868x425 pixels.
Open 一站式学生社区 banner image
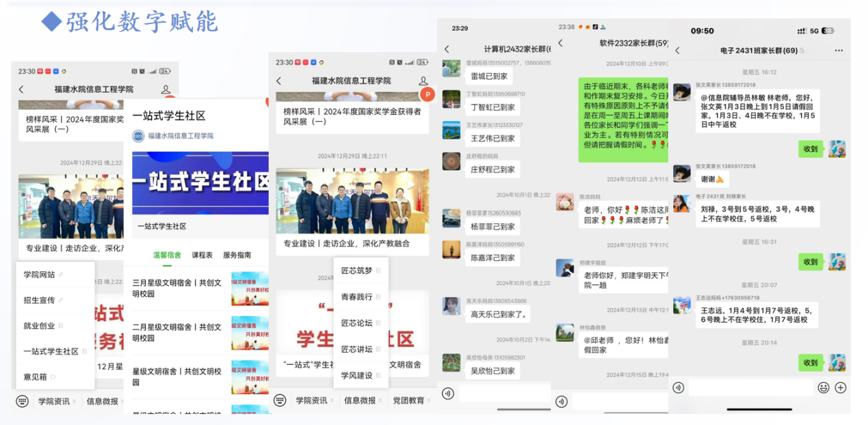point(200,183)
